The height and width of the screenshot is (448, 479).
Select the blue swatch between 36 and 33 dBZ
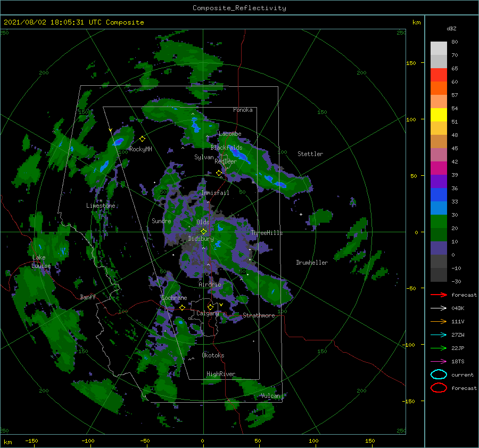click(439, 195)
